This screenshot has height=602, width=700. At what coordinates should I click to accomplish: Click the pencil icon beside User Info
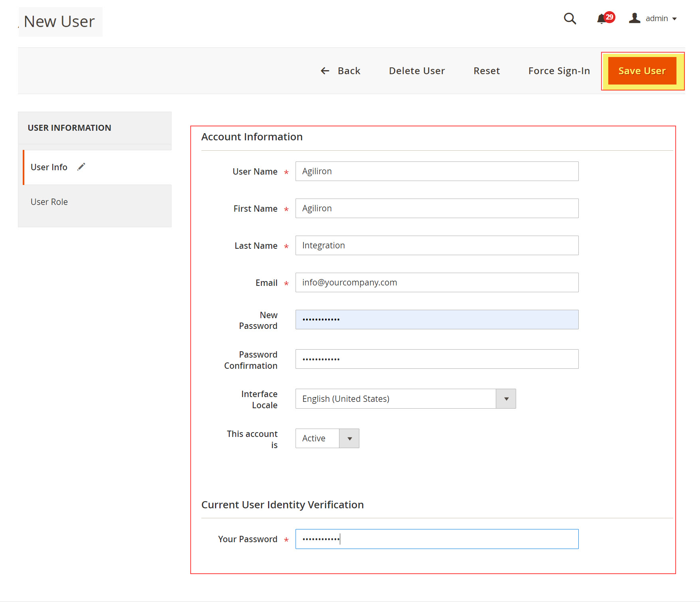(81, 167)
